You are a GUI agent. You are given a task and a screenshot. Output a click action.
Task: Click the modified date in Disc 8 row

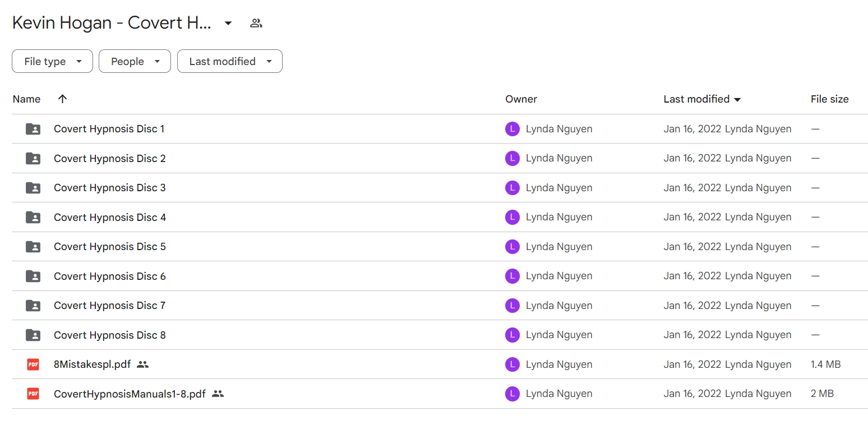point(692,335)
